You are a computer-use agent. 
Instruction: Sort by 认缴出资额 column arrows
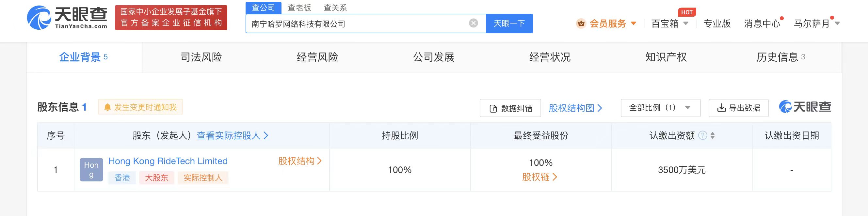tap(712, 136)
